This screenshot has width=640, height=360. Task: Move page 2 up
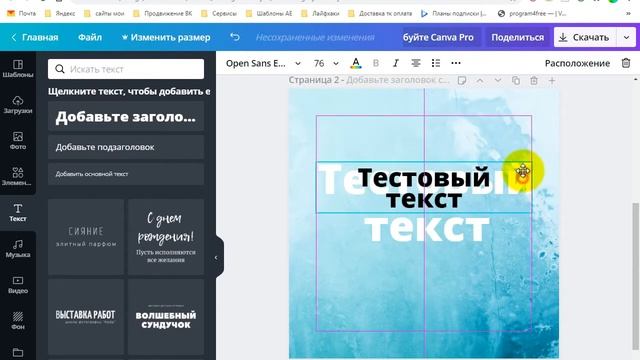[480, 80]
